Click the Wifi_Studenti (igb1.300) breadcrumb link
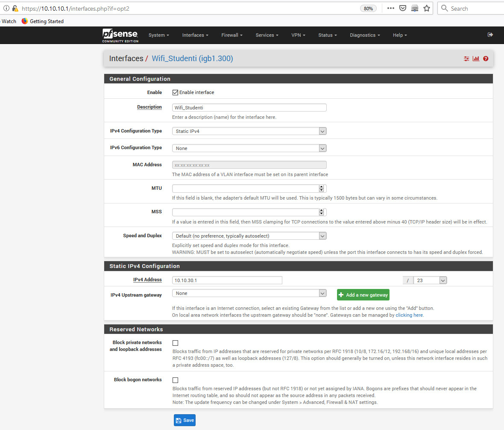Viewport: 504px width, 430px height. (192, 59)
